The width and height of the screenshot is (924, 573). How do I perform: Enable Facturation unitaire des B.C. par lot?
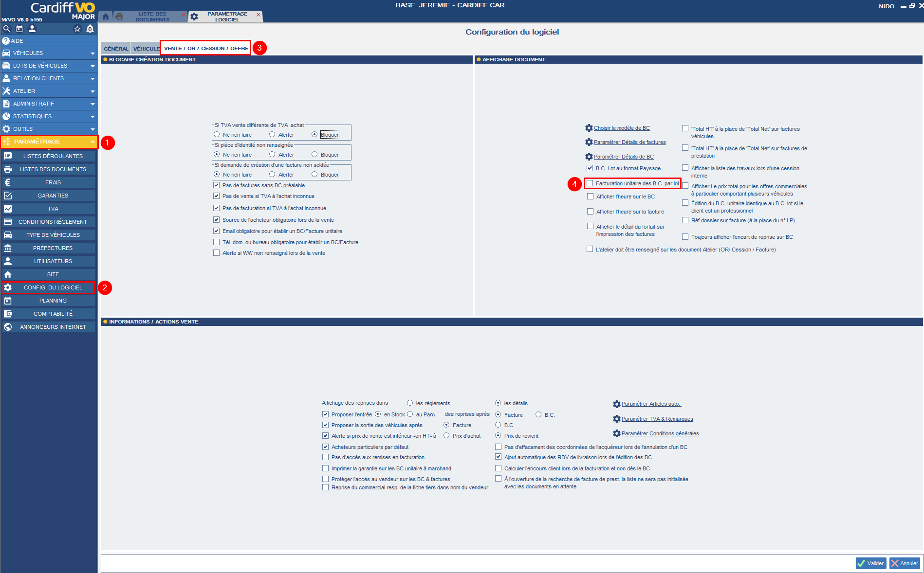click(x=590, y=183)
